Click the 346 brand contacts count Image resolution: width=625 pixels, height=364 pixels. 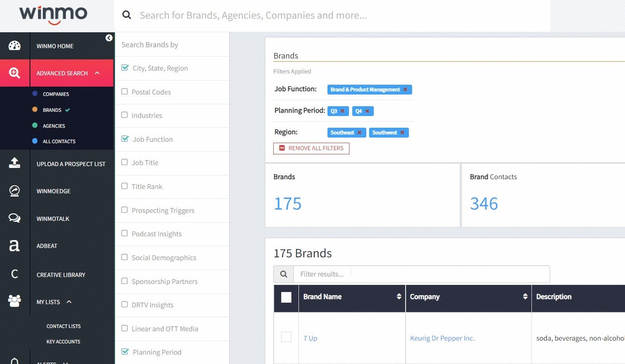click(484, 204)
